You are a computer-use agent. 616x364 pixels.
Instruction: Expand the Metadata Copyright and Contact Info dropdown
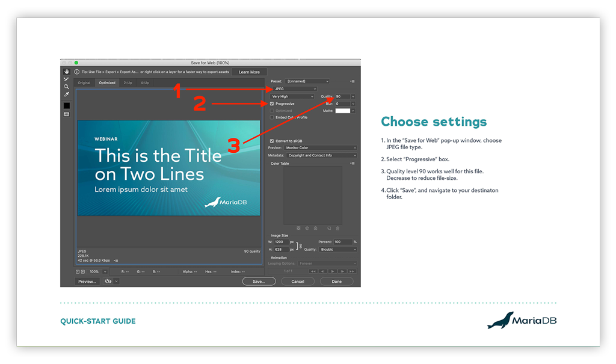pyautogui.click(x=321, y=155)
